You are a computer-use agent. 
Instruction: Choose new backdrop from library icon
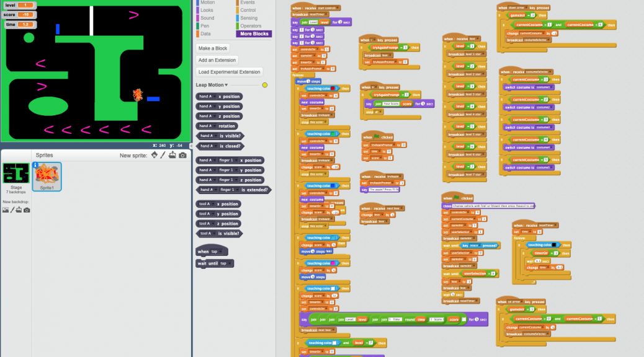[5, 210]
